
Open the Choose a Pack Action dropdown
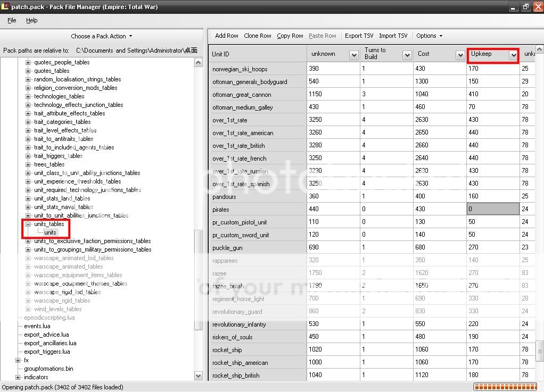[101, 36]
